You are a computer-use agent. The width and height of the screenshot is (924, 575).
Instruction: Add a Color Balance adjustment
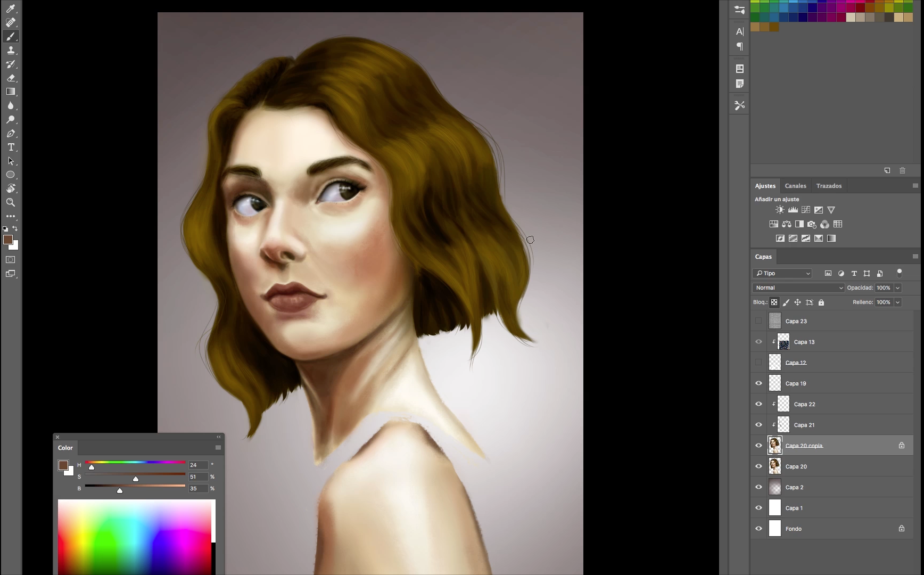[787, 224]
